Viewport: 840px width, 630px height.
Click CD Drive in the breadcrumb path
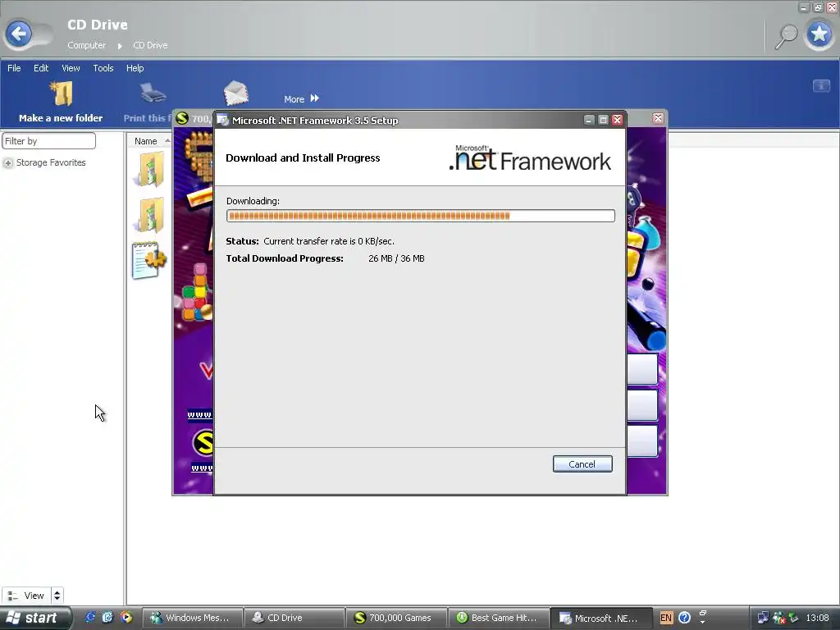pos(150,46)
